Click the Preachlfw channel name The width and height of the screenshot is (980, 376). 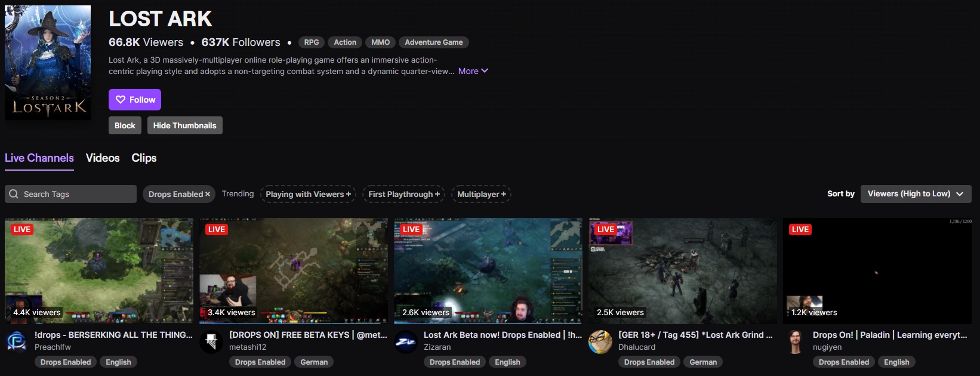pyautogui.click(x=53, y=347)
